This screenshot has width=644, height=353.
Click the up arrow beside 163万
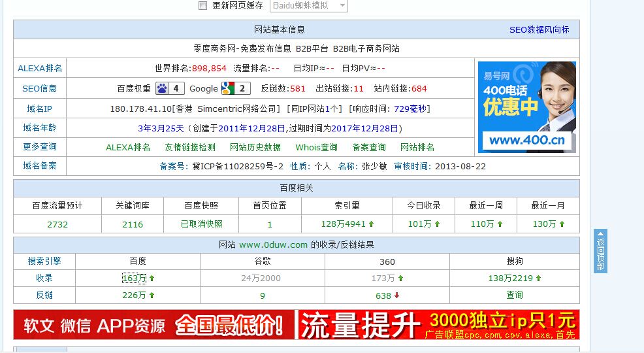pyautogui.click(x=152, y=278)
